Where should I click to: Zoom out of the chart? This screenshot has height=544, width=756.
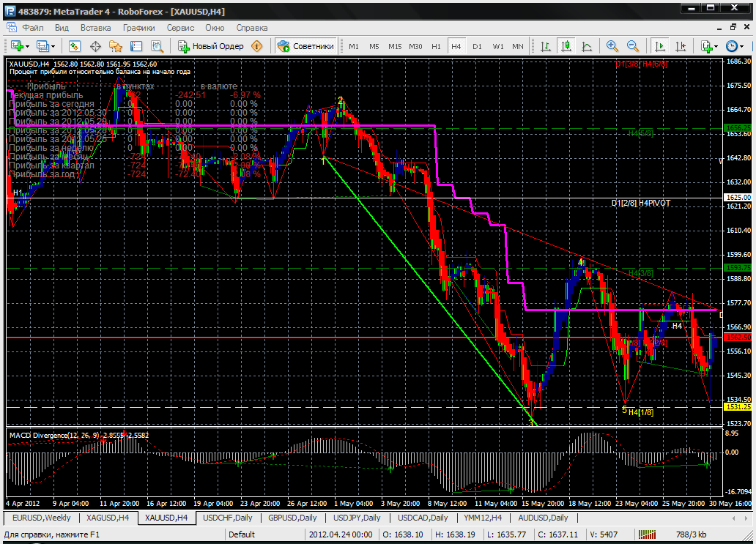632,46
